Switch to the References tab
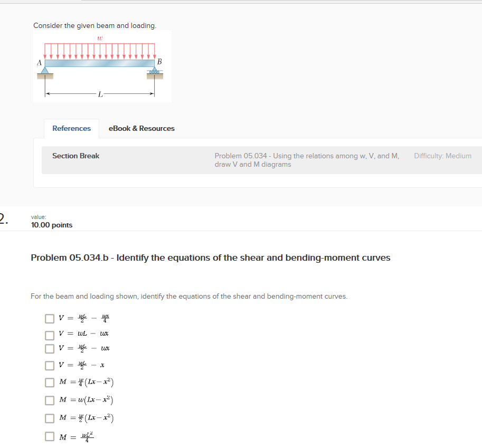The width and height of the screenshot is (482, 448). [x=71, y=128]
